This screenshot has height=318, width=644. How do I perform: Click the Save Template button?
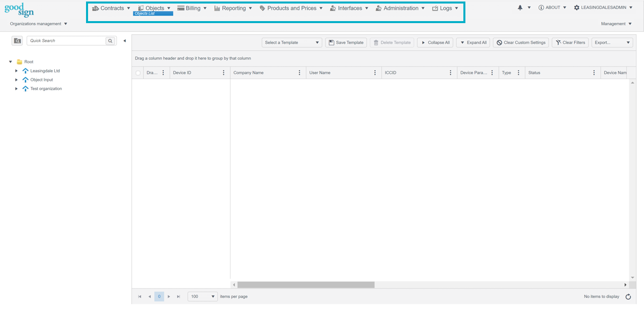[x=346, y=43]
